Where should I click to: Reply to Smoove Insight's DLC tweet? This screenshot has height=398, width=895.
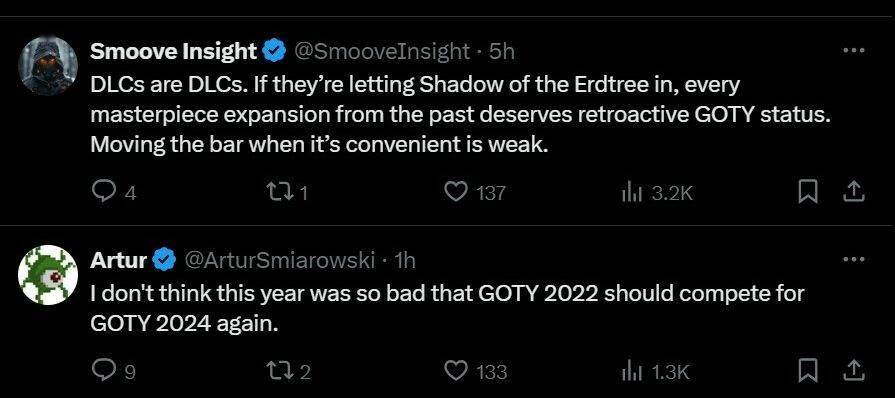(x=113, y=193)
